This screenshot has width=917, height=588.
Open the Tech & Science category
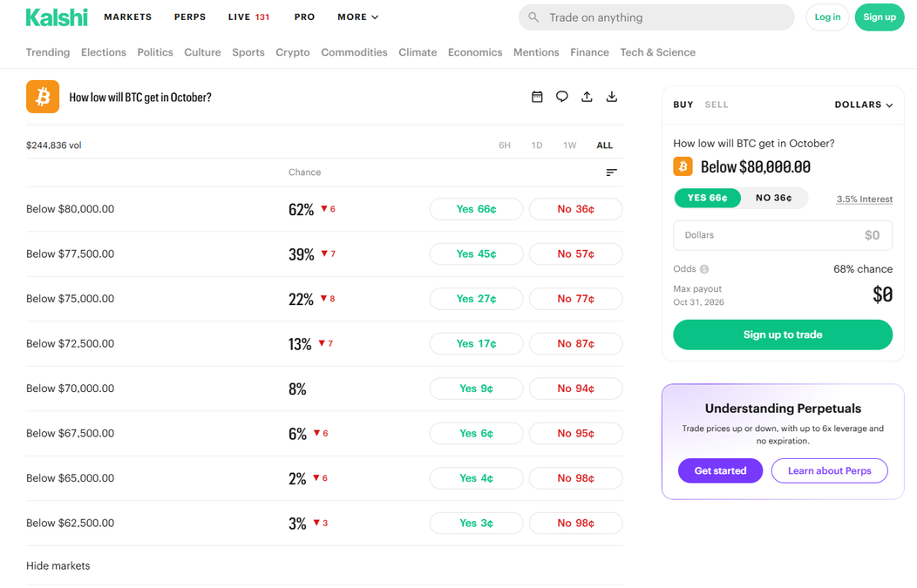tap(657, 52)
